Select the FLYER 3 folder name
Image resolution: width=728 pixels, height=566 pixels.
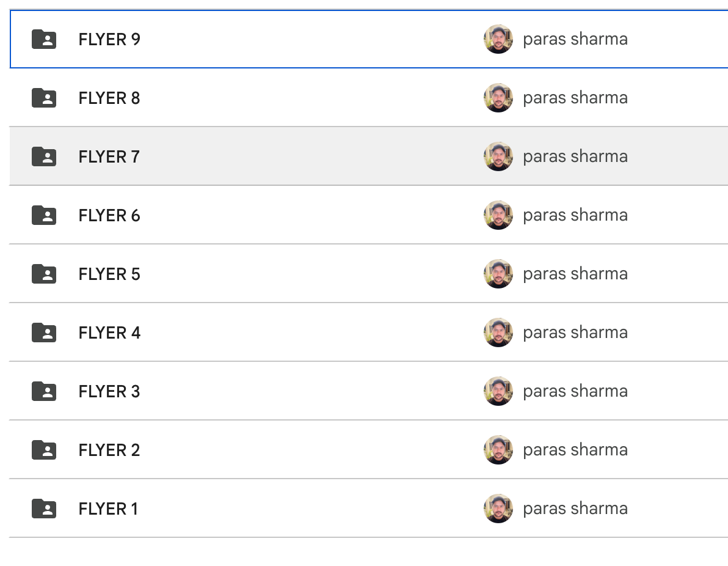pos(109,391)
